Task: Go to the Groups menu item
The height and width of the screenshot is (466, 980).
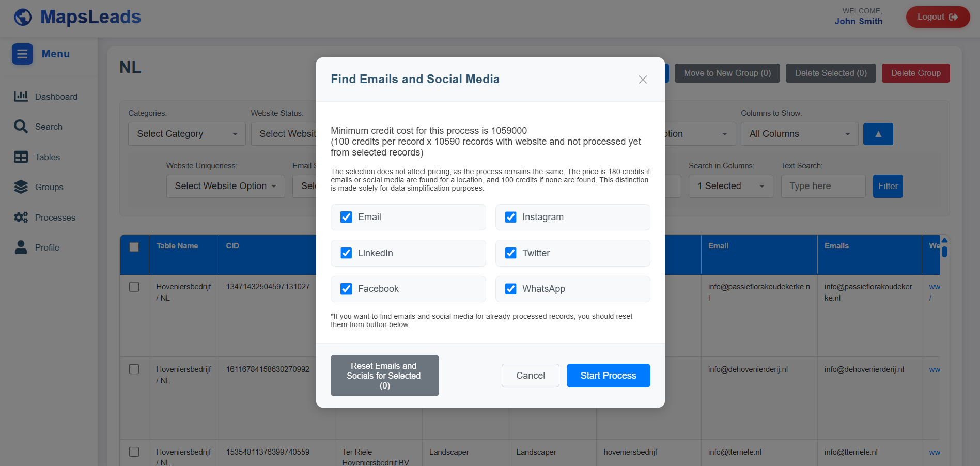Action: 49,187
